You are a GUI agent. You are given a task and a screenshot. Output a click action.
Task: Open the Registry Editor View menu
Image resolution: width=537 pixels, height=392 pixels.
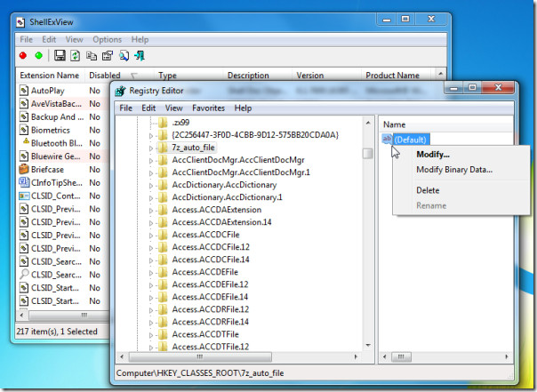tap(174, 108)
